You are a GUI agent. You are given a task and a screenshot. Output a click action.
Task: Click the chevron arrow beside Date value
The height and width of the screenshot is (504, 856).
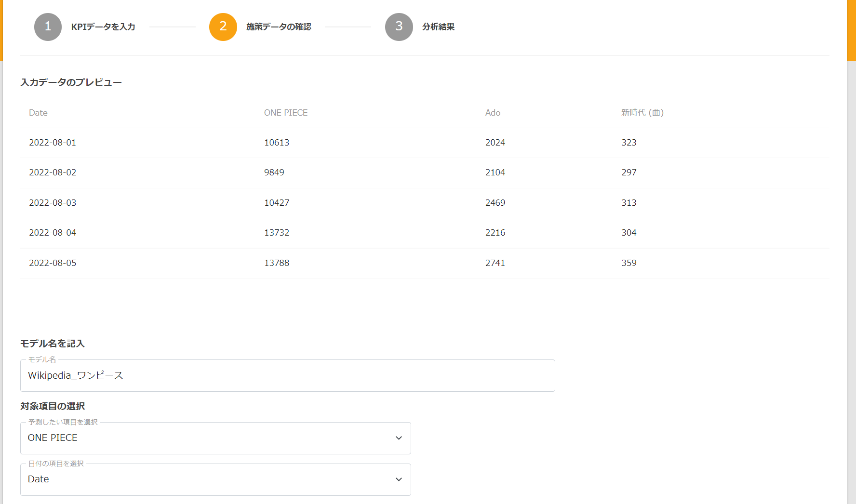pyautogui.click(x=399, y=479)
